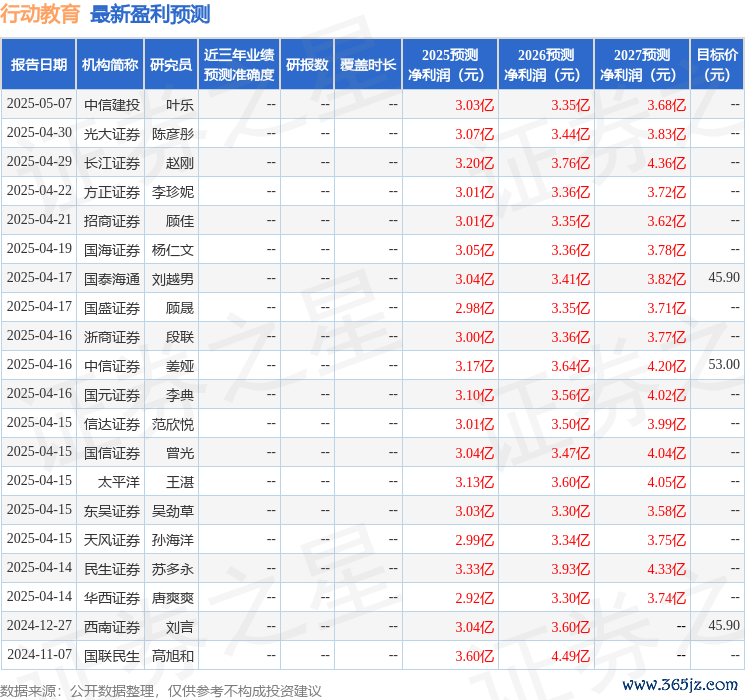745x700 pixels.
Task: Click researcher name 苏多永
Action: [x=173, y=569]
